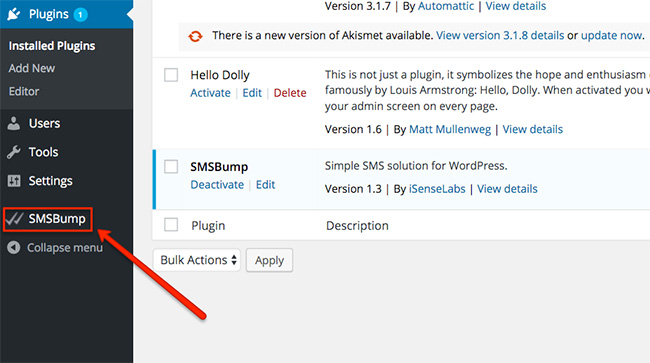Click the Settings sliders icon

[14, 181]
